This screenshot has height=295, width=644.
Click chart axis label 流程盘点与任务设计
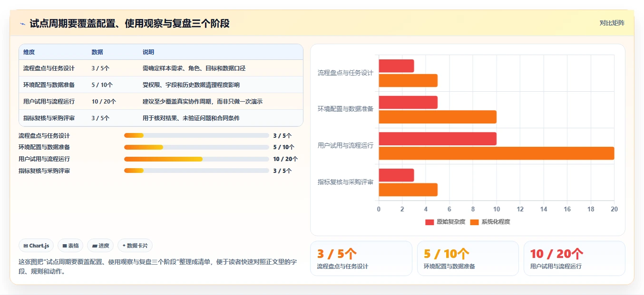pos(345,73)
